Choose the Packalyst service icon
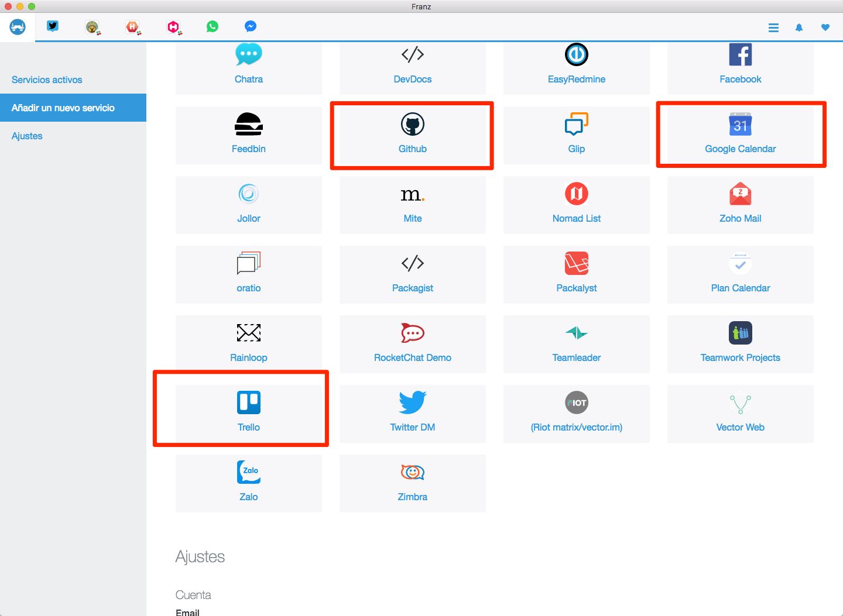This screenshot has width=843, height=616. 576,274
